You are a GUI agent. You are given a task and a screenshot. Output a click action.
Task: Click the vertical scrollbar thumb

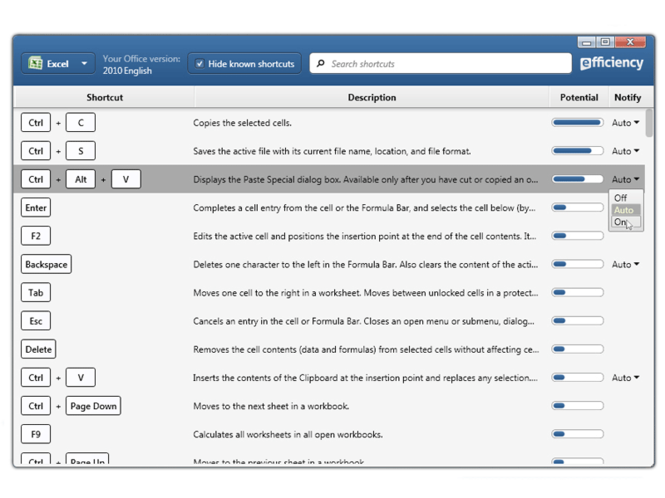(649, 123)
